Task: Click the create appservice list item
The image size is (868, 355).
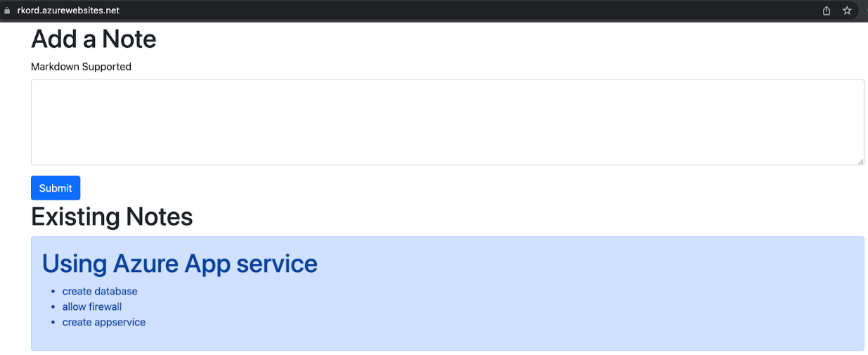Action: [104, 322]
